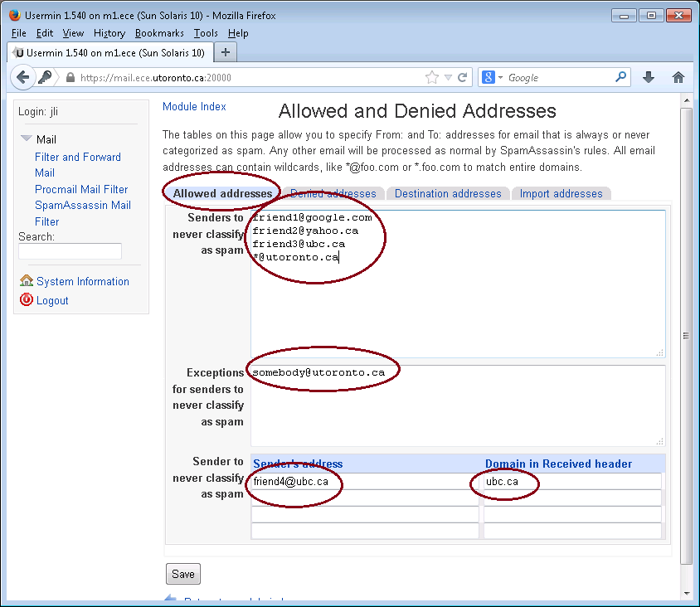Click the System Information house icon
Screen dimensions: 700x607
click(27, 281)
